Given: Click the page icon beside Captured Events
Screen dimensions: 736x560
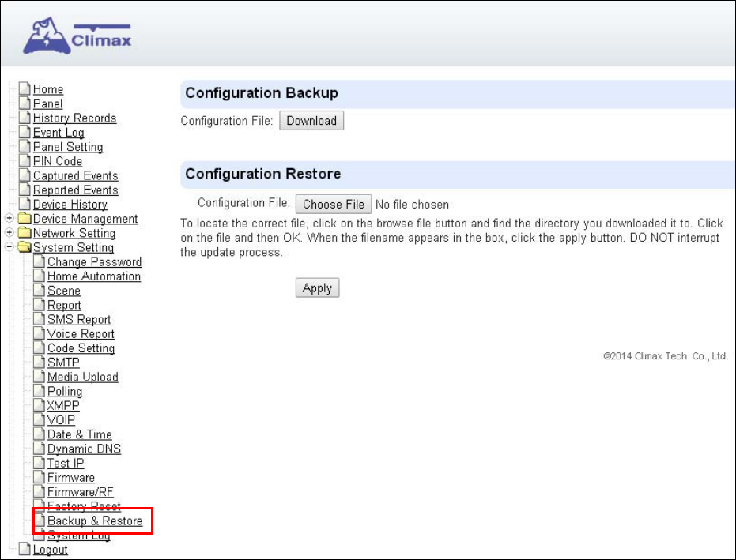Looking at the screenshot, I should [25, 175].
